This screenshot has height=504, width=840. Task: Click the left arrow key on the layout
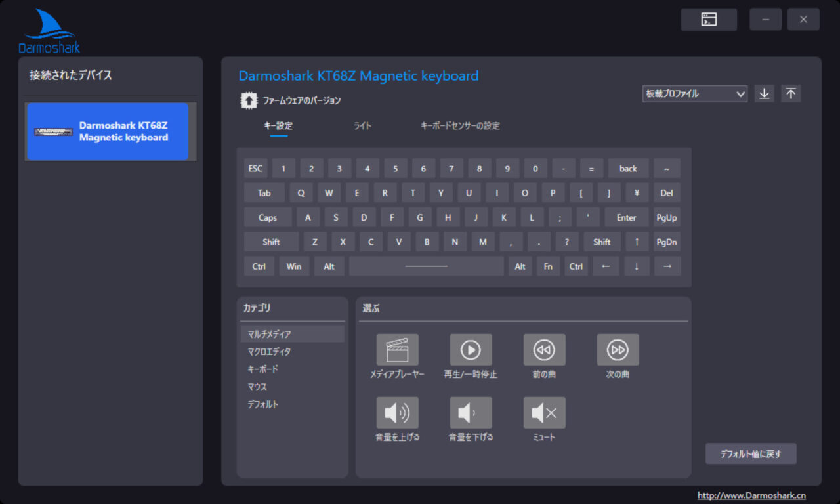[x=606, y=266]
